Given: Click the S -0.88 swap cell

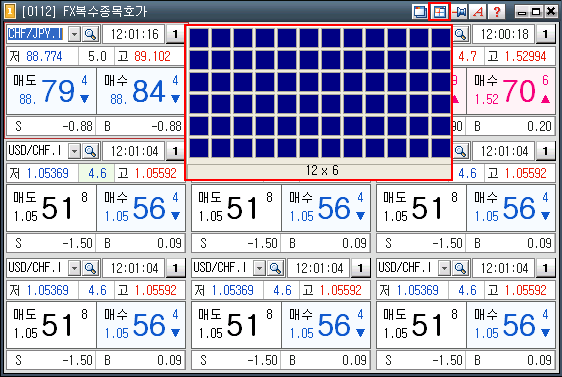Looking at the screenshot, I should pyautogui.click(x=51, y=126).
